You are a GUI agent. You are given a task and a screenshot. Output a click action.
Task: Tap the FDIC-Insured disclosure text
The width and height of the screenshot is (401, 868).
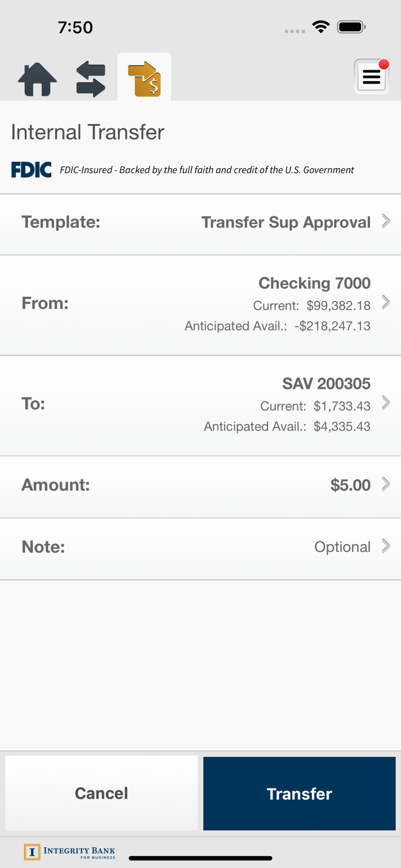(207, 170)
